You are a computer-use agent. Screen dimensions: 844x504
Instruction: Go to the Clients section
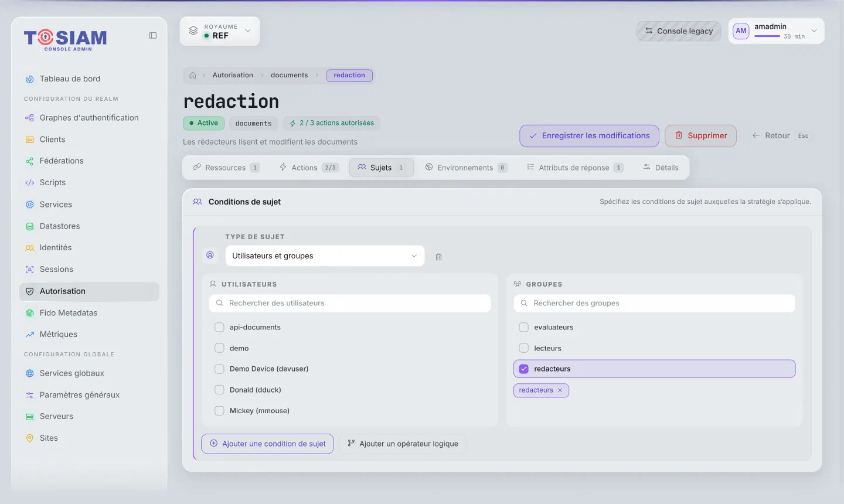(89, 139)
